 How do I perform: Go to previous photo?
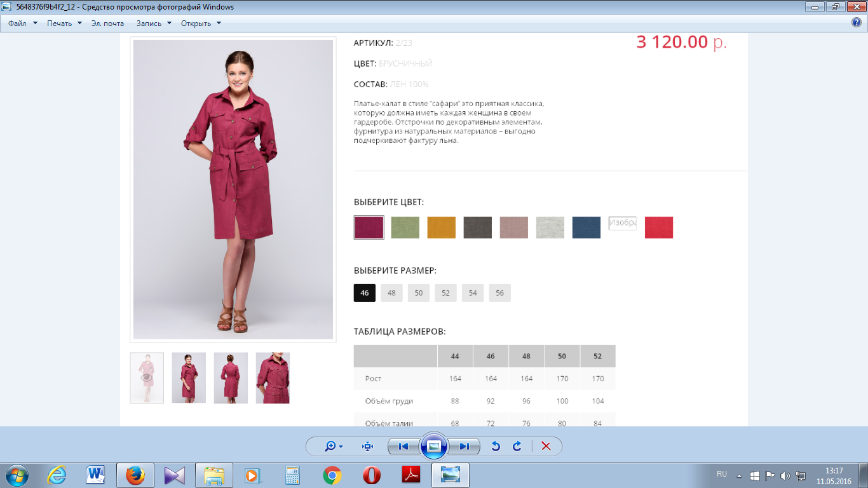pyautogui.click(x=403, y=446)
